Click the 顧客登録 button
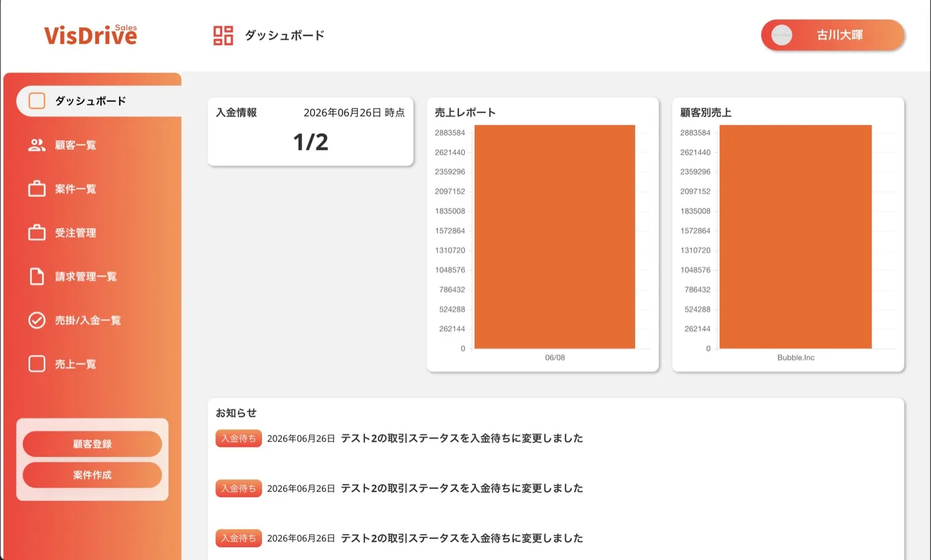The height and width of the screenshot is (560, 931). click(x=92, y=444)
